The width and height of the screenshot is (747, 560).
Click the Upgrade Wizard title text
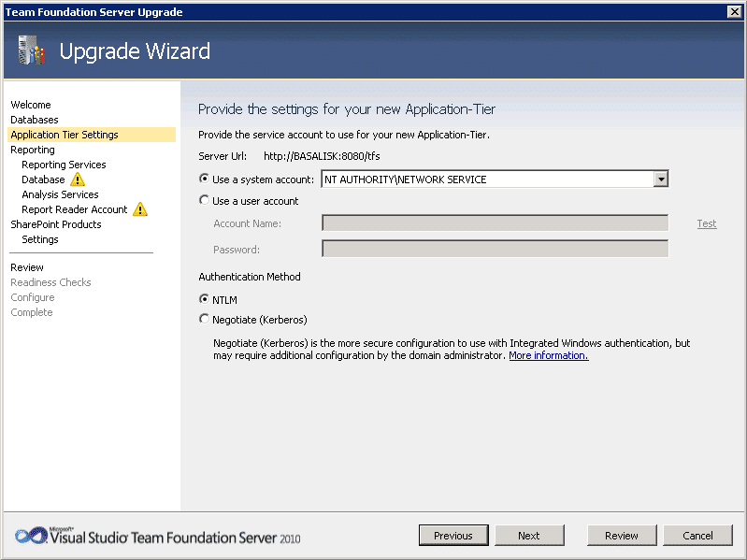(135, 51)
